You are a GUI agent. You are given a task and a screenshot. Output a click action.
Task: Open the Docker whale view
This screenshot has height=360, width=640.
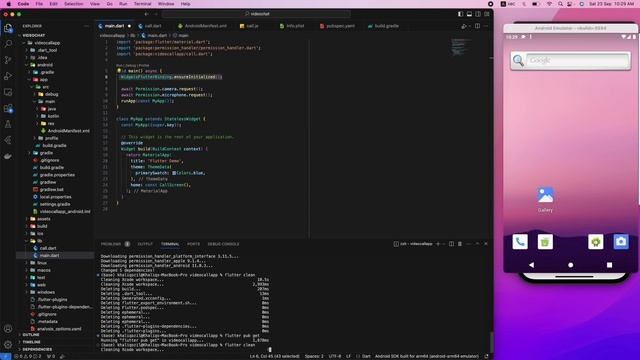(x=8, y=156)
